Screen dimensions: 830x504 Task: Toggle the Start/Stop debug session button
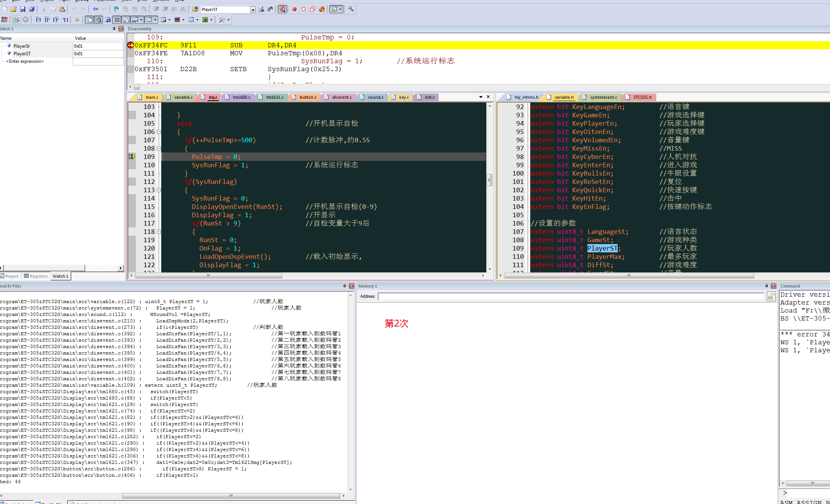(x=282, y=9)
